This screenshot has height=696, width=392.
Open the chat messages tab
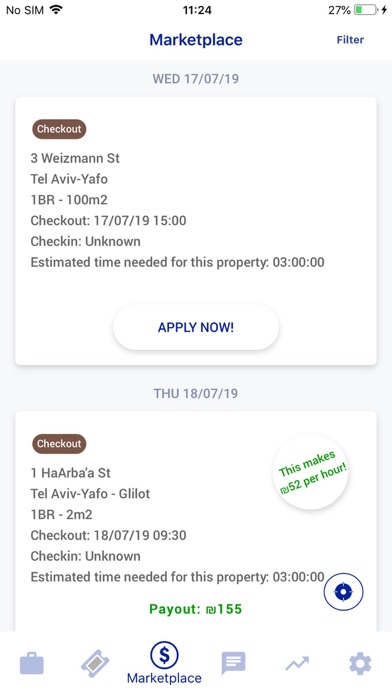click(233, 663)
